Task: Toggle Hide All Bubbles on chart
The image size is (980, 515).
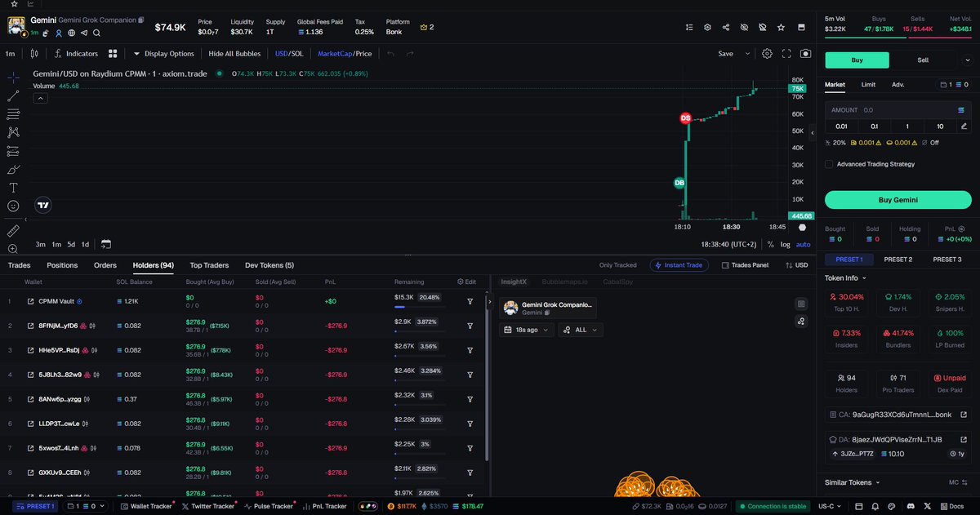Action: pyautogui.click(x=234, y=54)
